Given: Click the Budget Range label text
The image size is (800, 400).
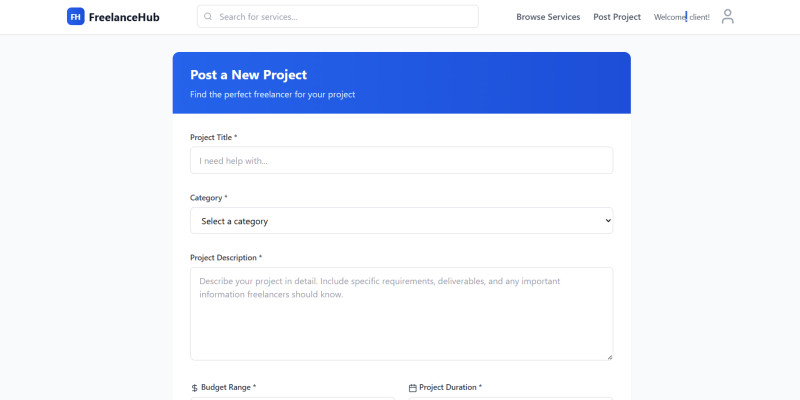Looking at the screenshot, I should point(226,387).
